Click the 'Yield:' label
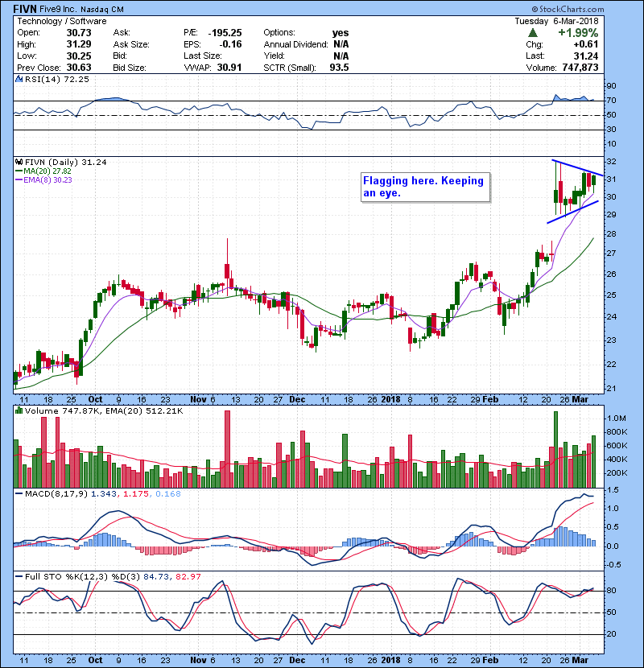 point(274,56)
